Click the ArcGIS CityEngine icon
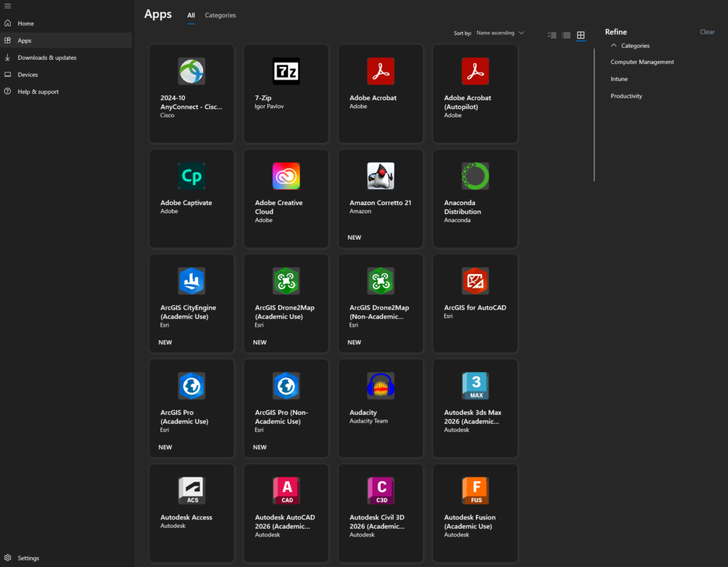This screenshot has width=728, height=567. tap(191, 281)
